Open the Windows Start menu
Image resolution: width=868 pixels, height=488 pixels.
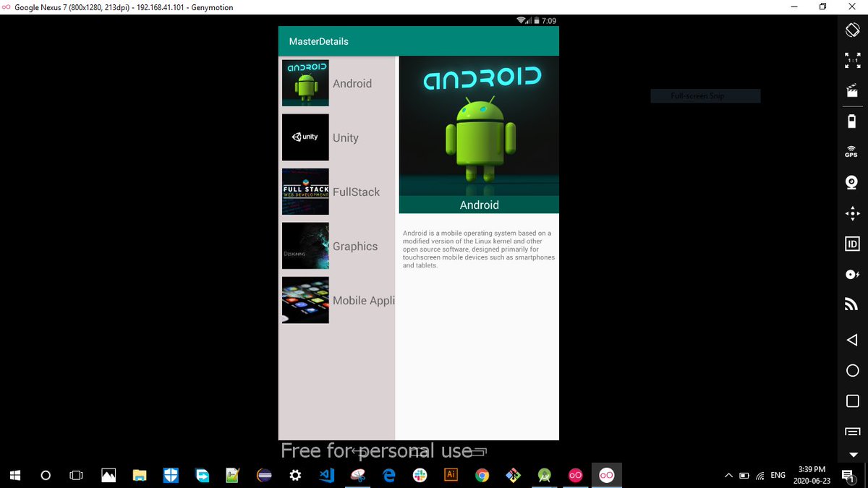pos(15,475)
